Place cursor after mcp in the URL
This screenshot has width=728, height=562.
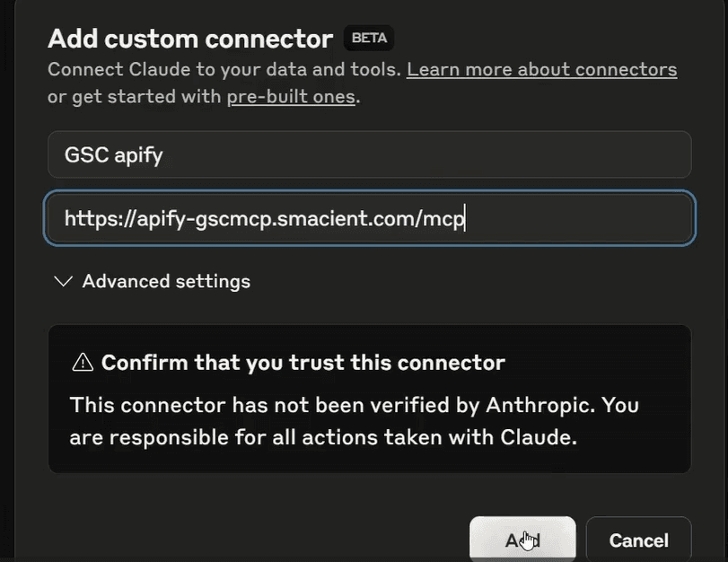coord(465,218)
